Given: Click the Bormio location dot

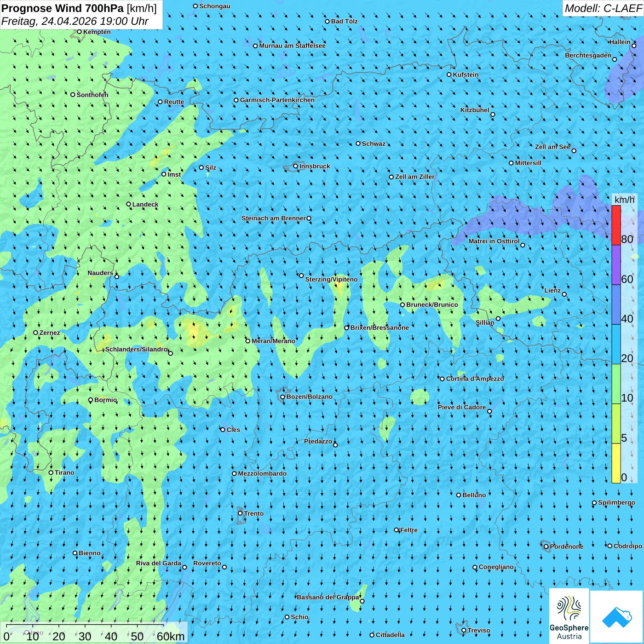Looking at the screenshot, I should 91,400.
